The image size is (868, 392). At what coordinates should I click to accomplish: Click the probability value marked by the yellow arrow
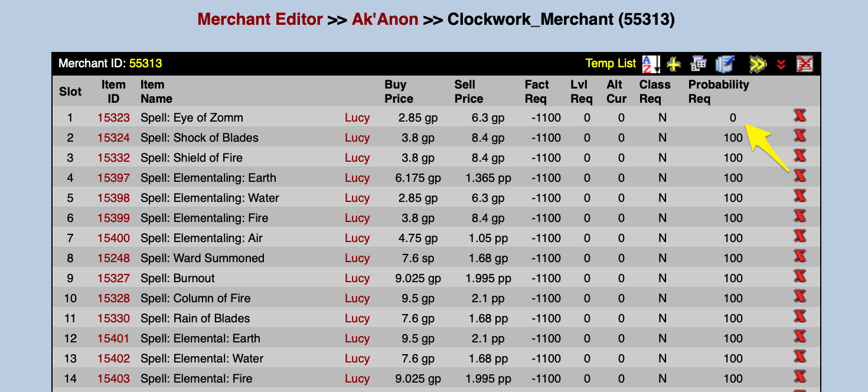[733, 117]
